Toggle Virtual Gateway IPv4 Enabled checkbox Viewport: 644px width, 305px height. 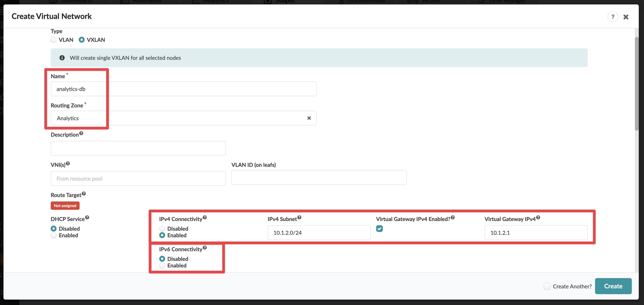pyautogui.click(x=379, y=229)
